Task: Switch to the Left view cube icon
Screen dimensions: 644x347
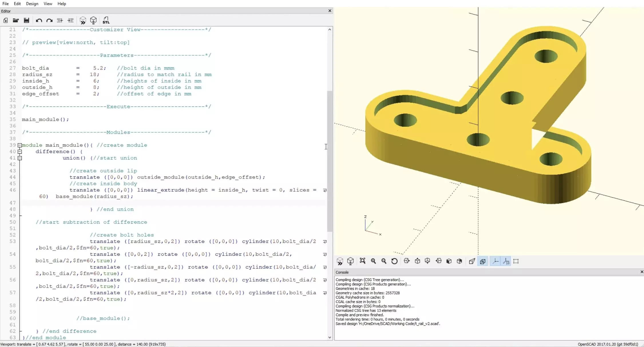Action: point(439,261)
